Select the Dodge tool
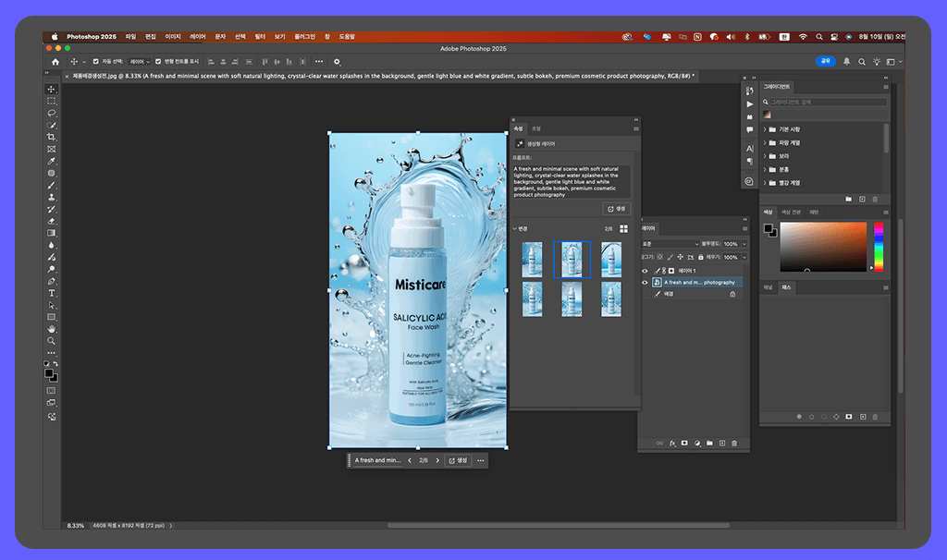Screen dimensions: 947x560 coord(52,269)
